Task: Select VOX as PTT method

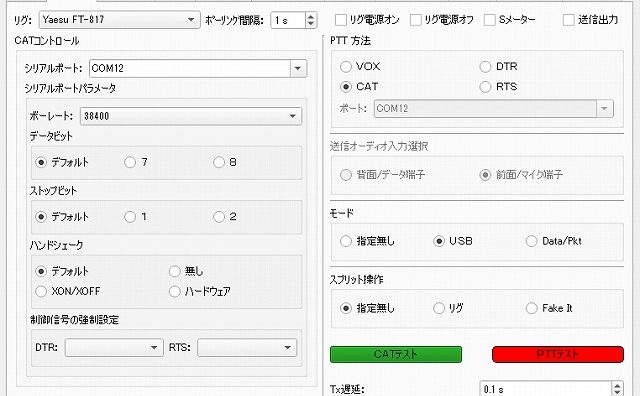Action: point(346,67)
